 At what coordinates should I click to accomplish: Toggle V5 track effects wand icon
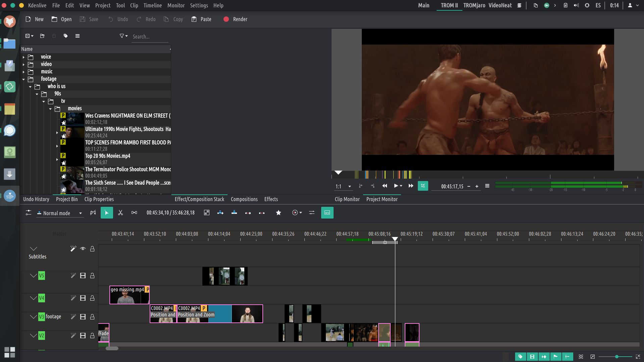pyautogui.click(x=73, y=276)
